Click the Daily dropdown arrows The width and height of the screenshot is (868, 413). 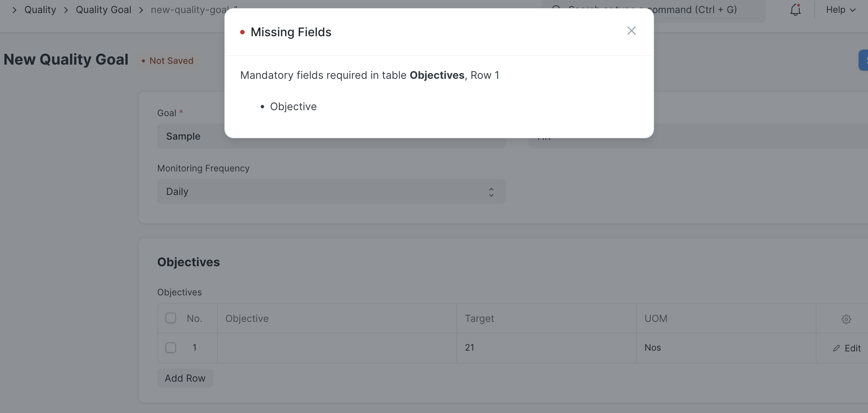tap(491, 192)
